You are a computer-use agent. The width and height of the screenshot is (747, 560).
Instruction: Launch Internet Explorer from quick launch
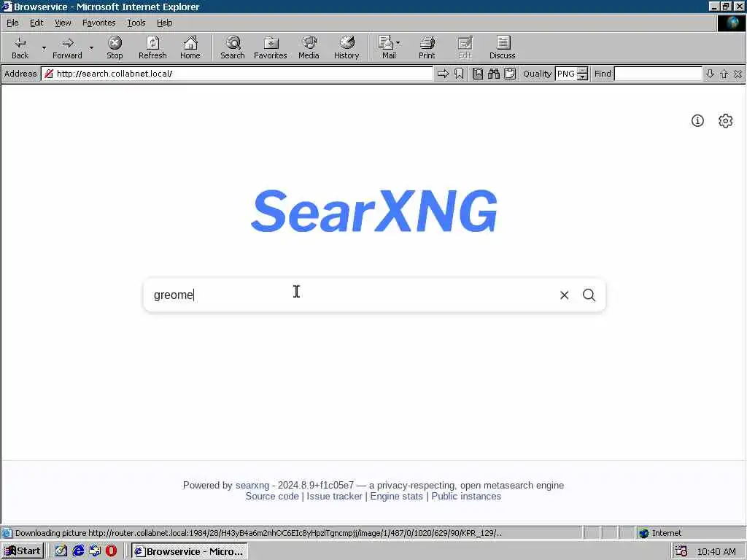coord(78,551)
